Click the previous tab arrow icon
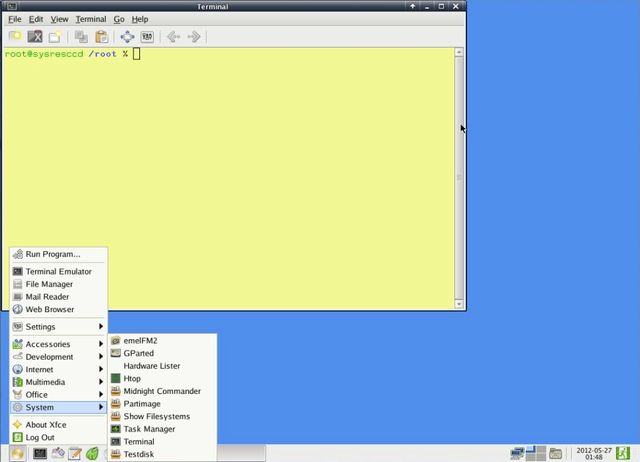 tap(173, 37)
